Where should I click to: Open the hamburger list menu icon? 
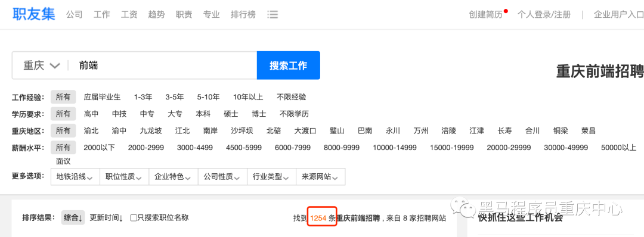[x=273, y=15]
